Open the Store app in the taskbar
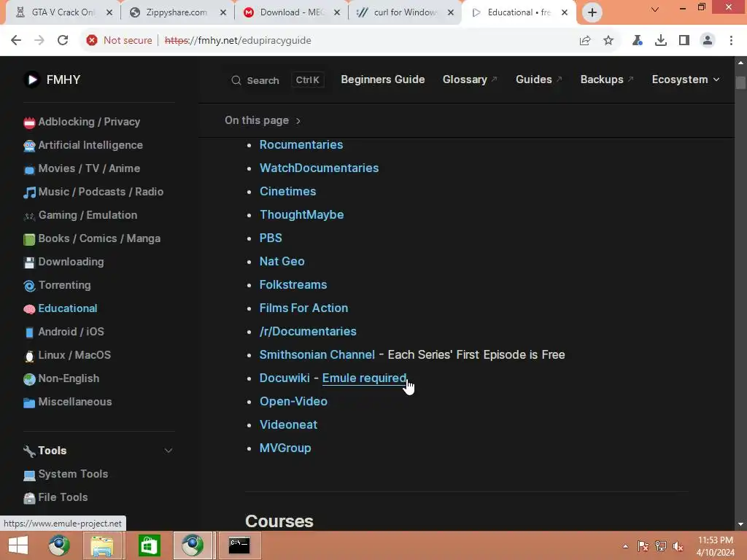Viewport: 747px width, 560px height. click(149, 545)
